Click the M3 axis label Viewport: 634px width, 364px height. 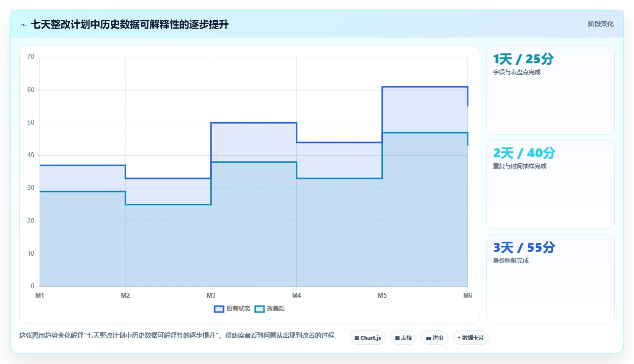pos(211,296)
